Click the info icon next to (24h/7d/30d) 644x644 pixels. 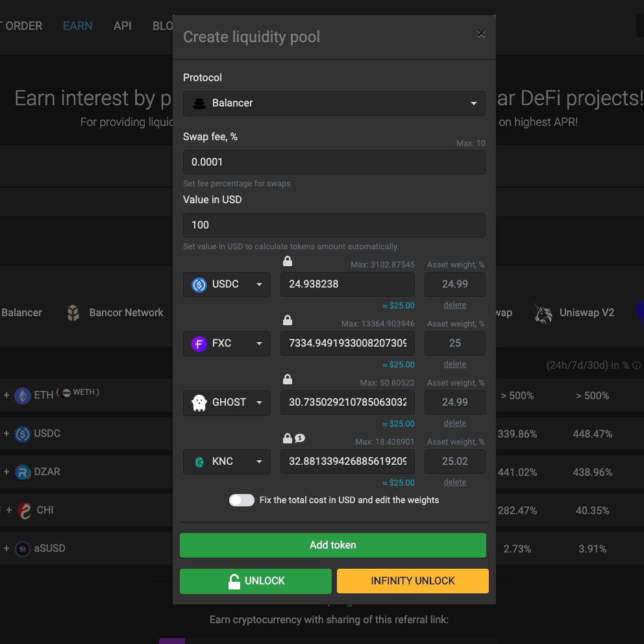[636, 365]
